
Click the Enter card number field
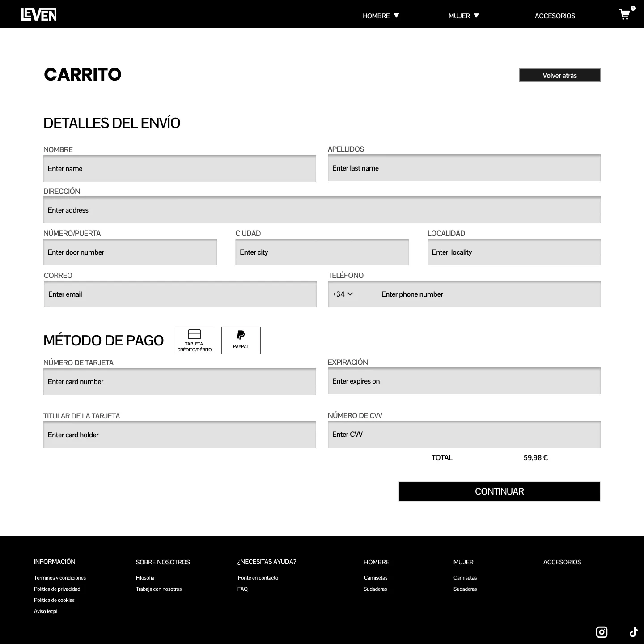click(x=180, y=381)
